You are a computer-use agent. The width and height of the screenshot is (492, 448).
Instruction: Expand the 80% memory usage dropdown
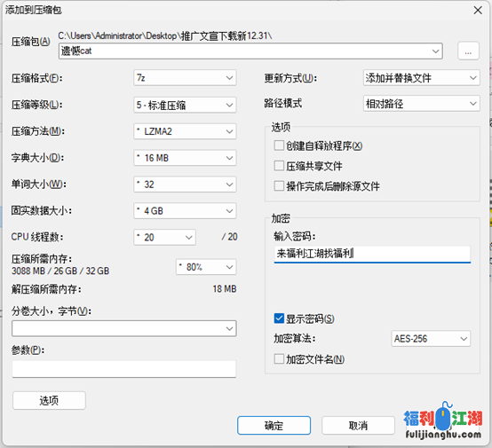point(206,267)
